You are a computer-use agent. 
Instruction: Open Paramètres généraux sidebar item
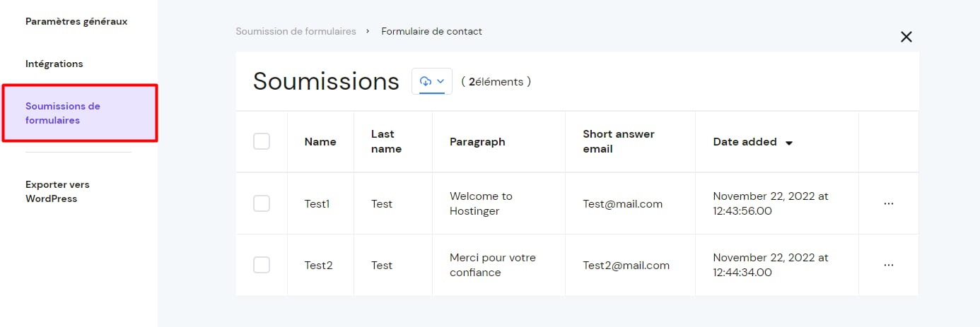pyautogui.click(x=76, y=21)
